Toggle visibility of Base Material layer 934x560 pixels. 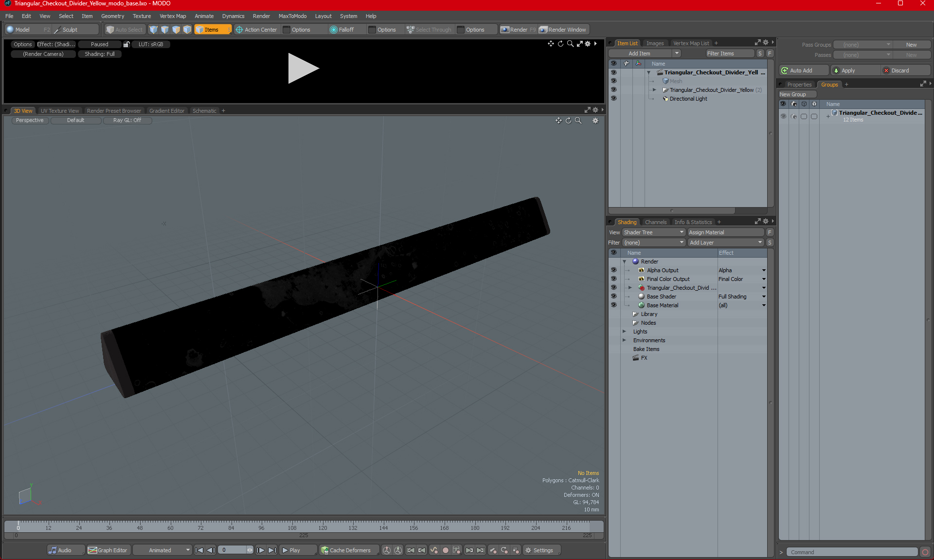click(613, 305)
